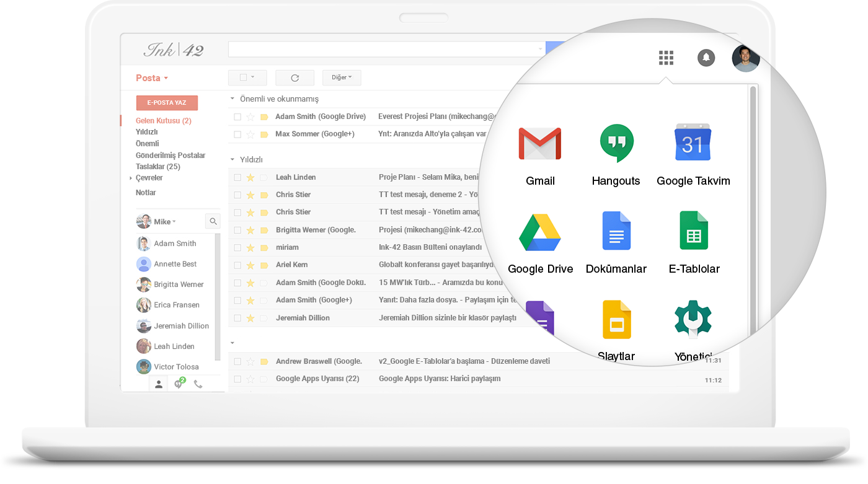Collapse the Önemli ve okunmamış section
The image size is (868, 484).
coord(232,99)
